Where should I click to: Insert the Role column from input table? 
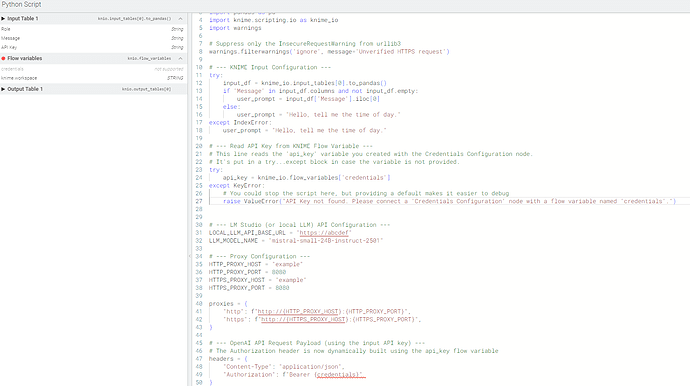pos(93,29)
